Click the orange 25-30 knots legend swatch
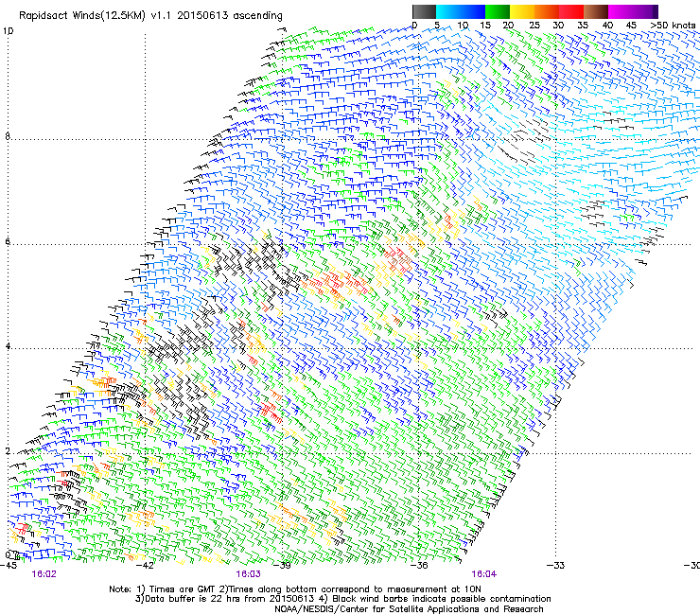 (x=547, y=11)
